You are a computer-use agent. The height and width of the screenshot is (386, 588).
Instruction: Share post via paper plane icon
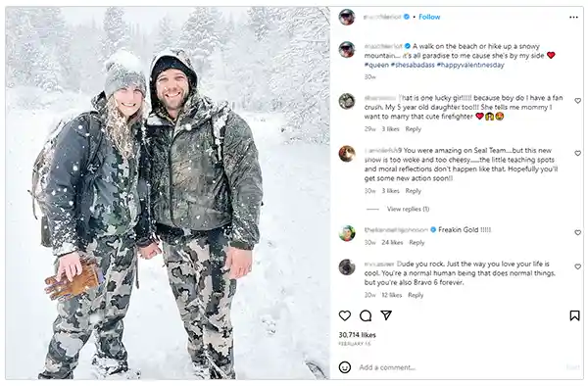pos(386,315)
